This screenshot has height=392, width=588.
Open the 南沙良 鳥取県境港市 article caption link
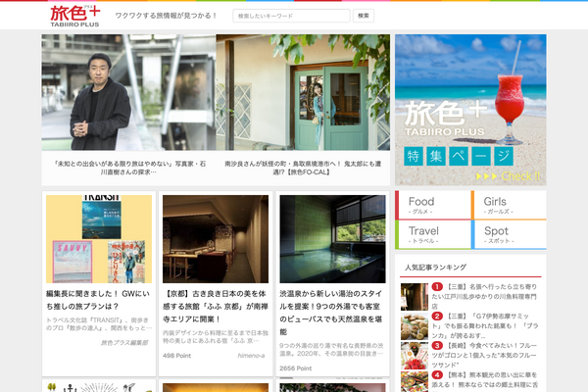[303, 169]
